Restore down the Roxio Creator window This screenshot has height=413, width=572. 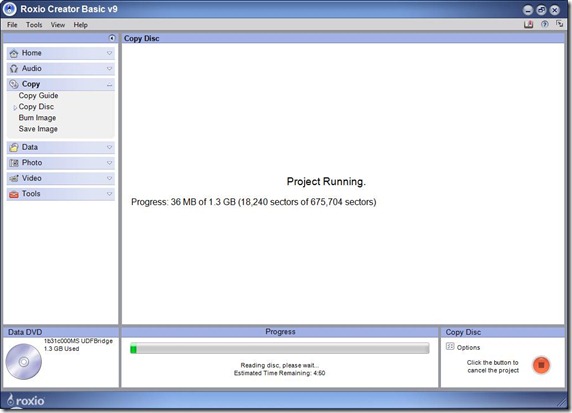(x=541, y=10)
